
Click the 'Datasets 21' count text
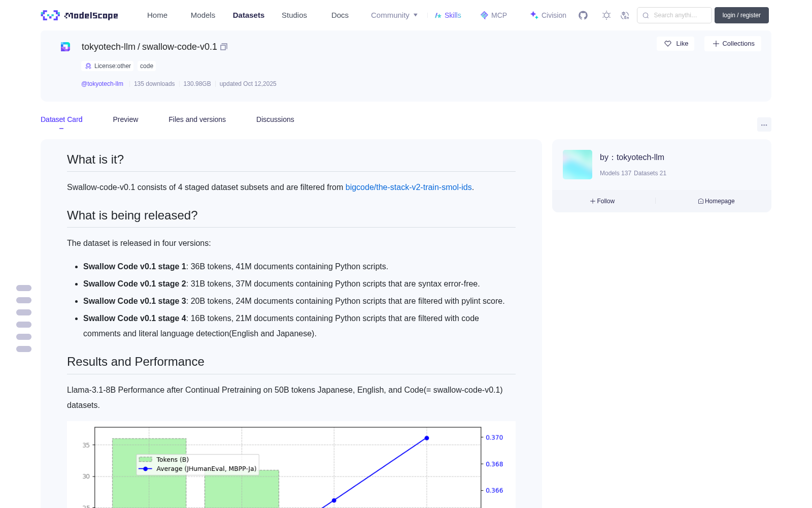pos(650,173)
